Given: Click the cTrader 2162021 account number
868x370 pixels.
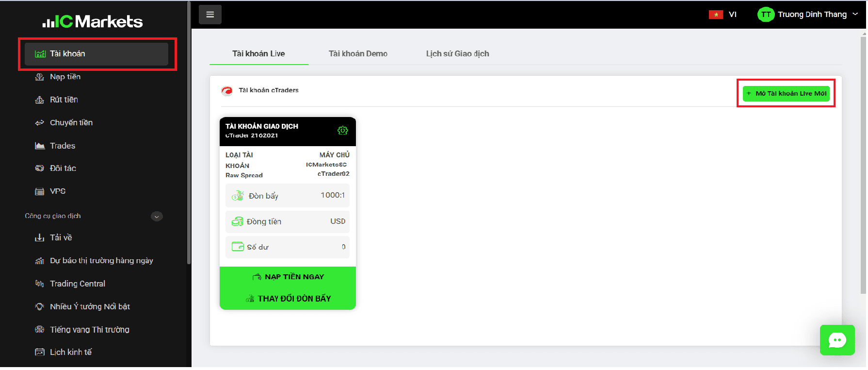Looking at the screenshot, I should click(x=252, y=135).
